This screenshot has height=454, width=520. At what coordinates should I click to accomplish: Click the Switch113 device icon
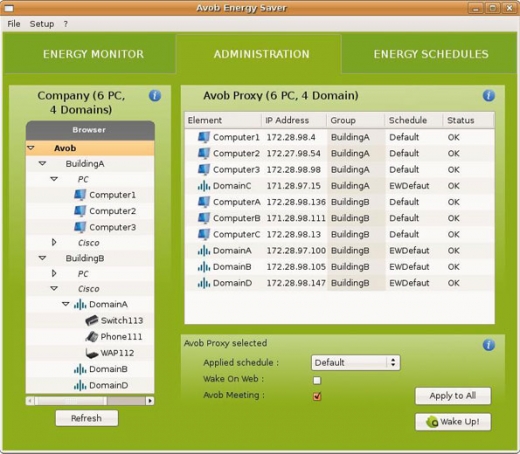point(92,320)
